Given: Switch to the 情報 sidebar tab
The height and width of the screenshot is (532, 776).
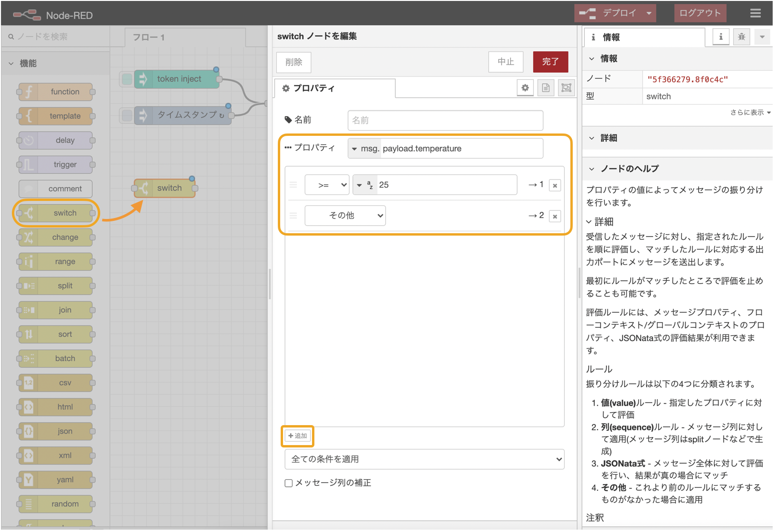Looking at the screenshot, I should coord(644,37).
